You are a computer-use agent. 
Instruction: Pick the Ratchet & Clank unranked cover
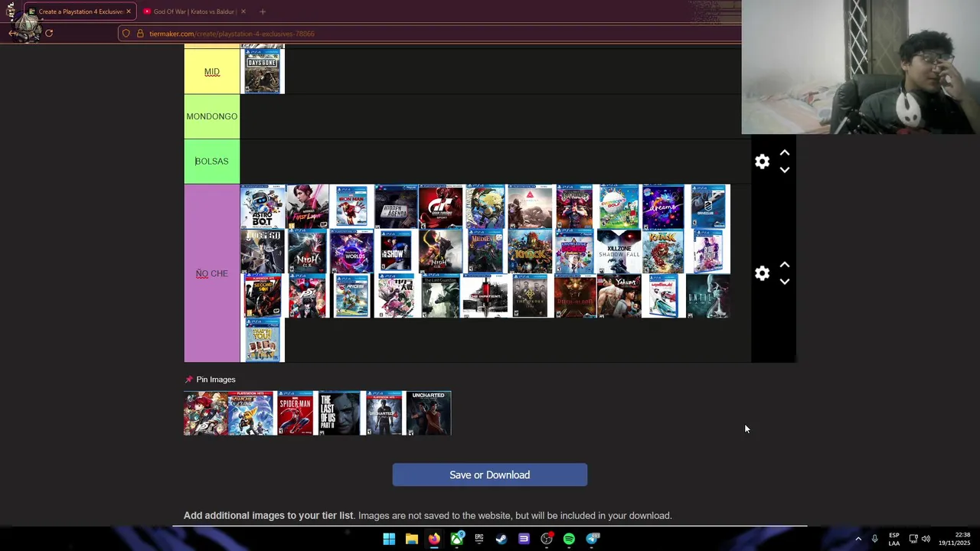click(x=250, y=413)
